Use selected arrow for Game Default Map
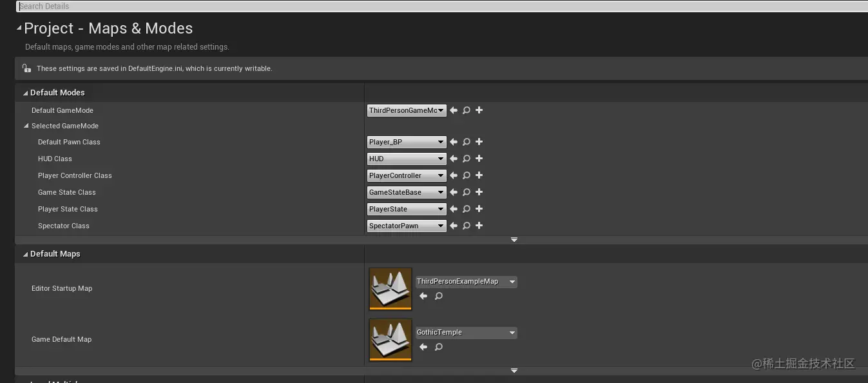This screenshot has height=383, width=868. 423,347
